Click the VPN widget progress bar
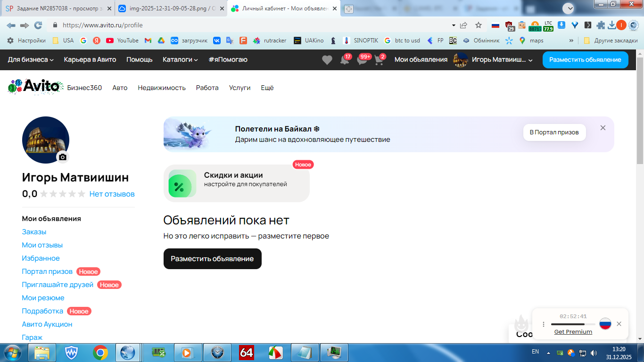 pyautogui.click(x=573, y=324)
